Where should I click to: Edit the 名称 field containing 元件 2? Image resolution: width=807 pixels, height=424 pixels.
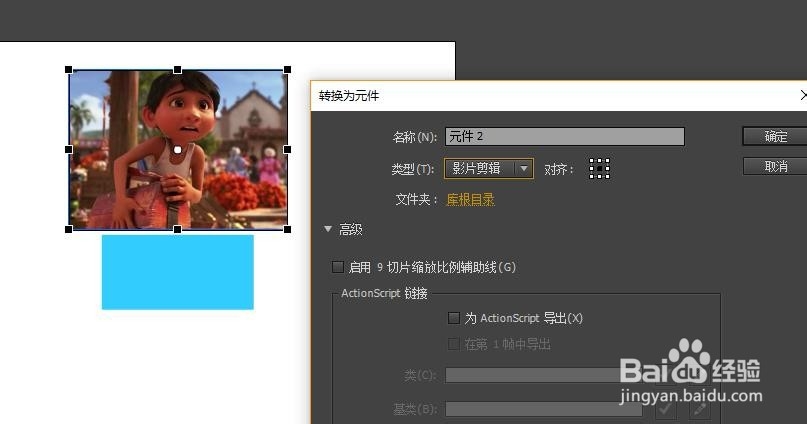[565, 136]
